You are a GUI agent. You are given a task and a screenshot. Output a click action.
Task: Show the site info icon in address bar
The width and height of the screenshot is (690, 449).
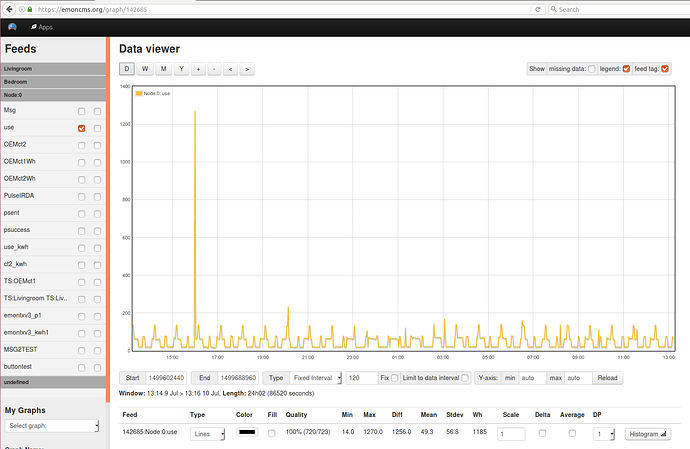(x=22, y=9)
